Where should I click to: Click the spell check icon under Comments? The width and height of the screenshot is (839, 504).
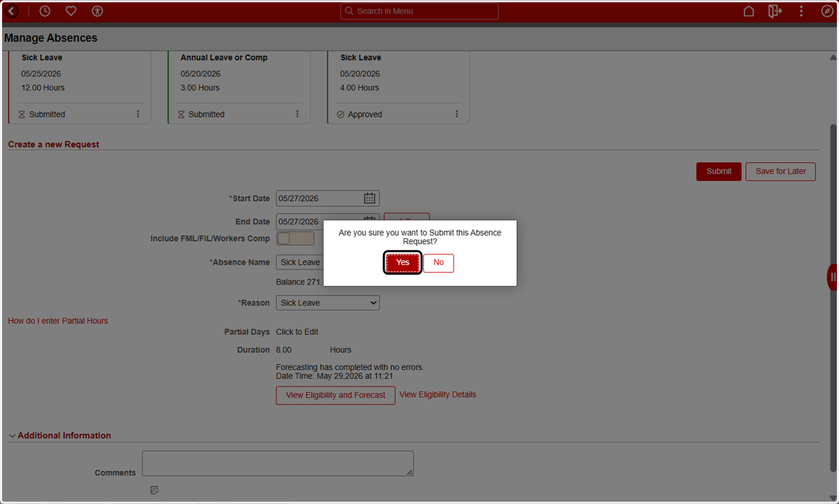pyautogui.click(x=155, y=490)
